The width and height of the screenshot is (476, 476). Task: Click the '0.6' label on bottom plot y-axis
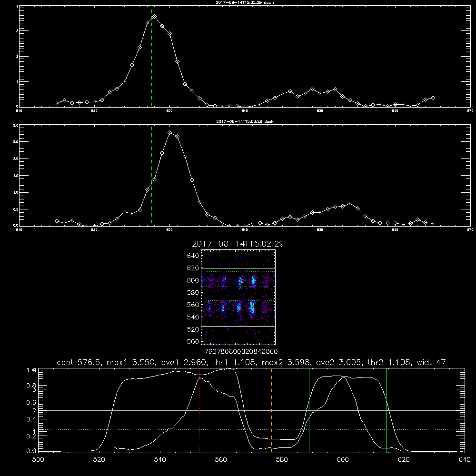tap(31, 402)
